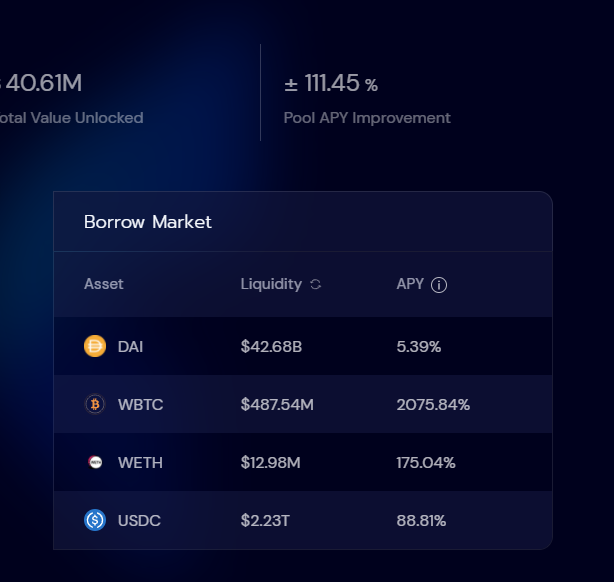Image resolution: width=614 pixels, height=582 pixels.
Task: Click the WETH token icon
Action: (x=95, y=463)
